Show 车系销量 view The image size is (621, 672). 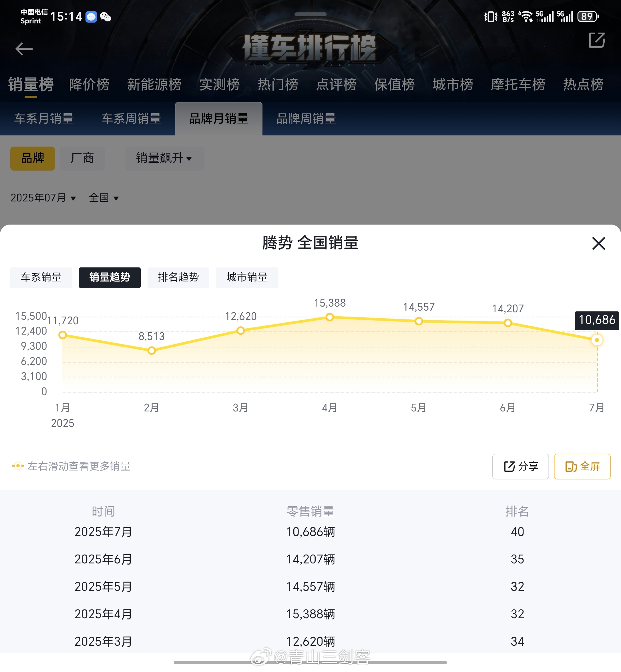[x=41, y=277]
